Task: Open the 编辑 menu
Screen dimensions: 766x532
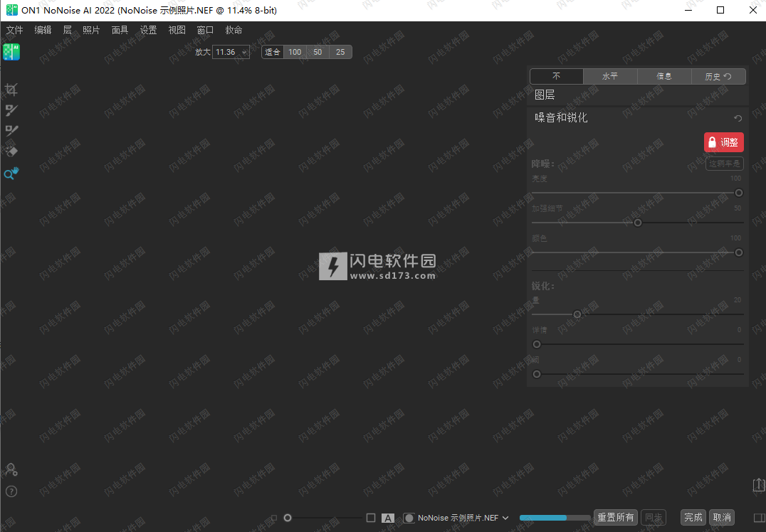Action: click(43, 30)
